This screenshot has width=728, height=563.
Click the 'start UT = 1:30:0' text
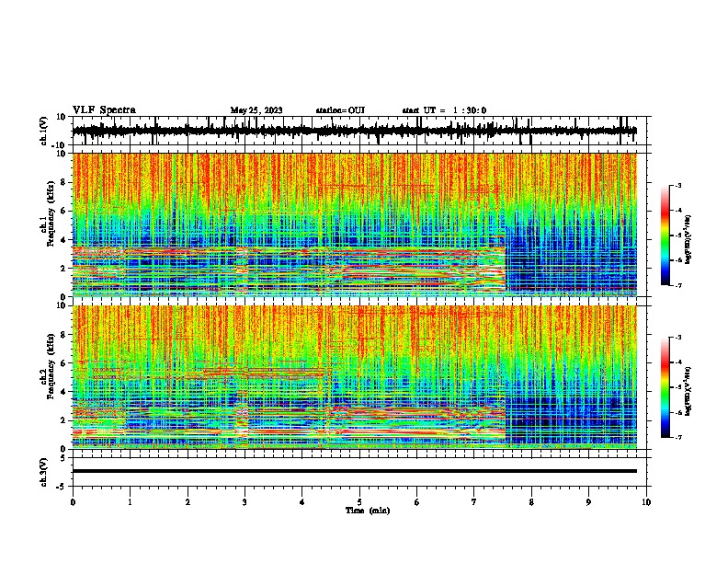click(x=444, y=110)
